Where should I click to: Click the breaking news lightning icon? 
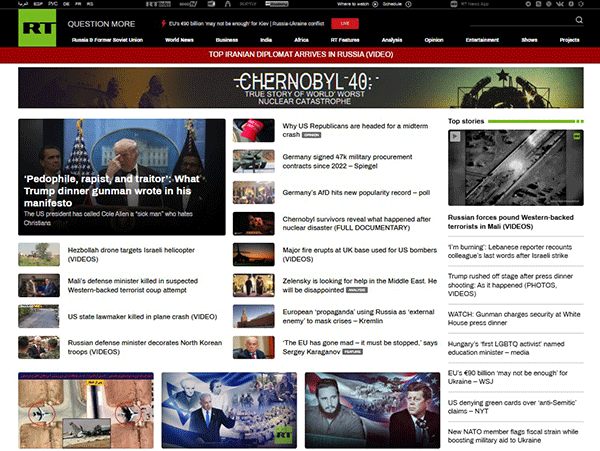(164, 21)
